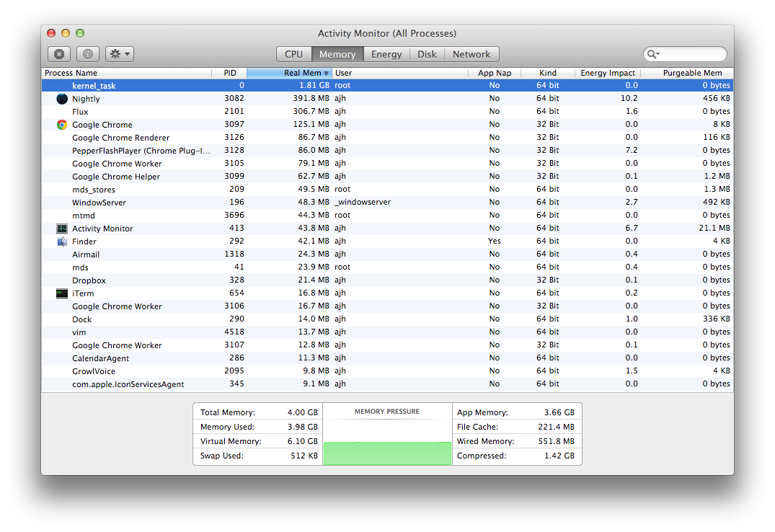Click the Finder app icon
Screen dimensions: 775x532
pos(62,241)
